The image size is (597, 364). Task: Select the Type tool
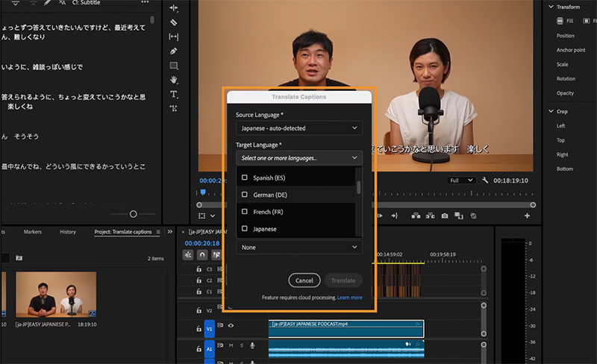tap(174, 94)
